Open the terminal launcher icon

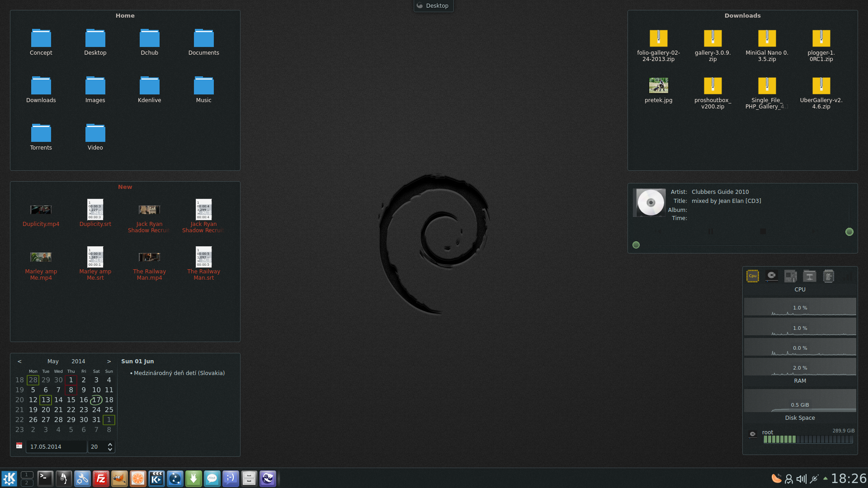pyautogui.click(x=45, y=479)
